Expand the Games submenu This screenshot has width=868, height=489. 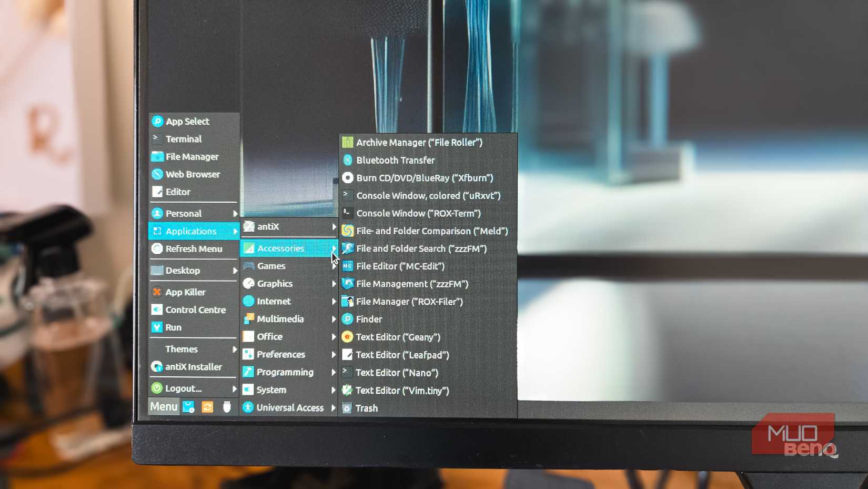pos(271,266)
